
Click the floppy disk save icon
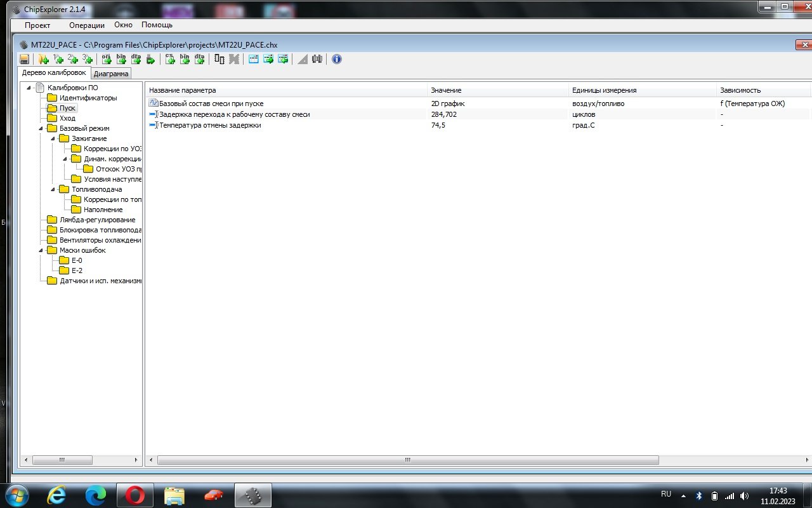pyautogui.click(x=24, y=59)
